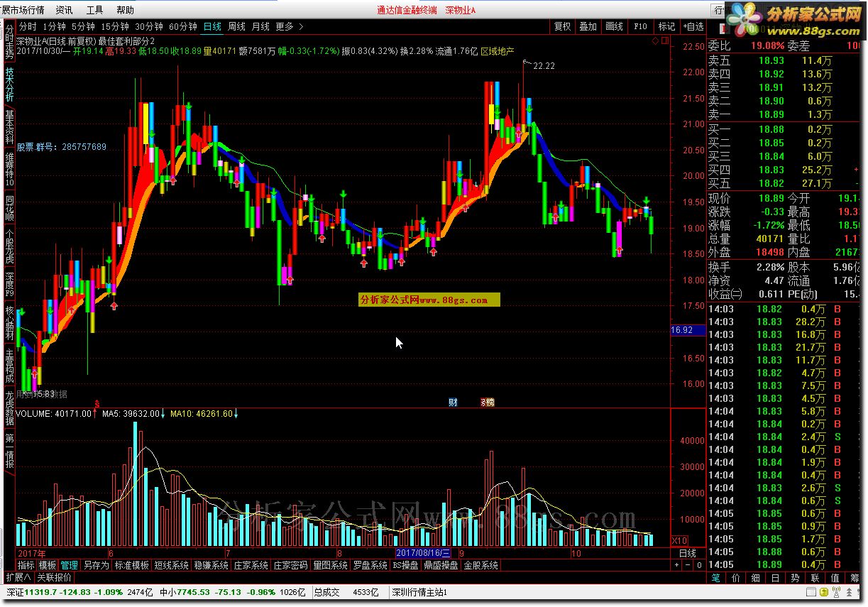Image resolution: width=868 pixels, height=607 pixels.
Task: Switch to 60分钟 chart period
Action: tap(183, 26)
